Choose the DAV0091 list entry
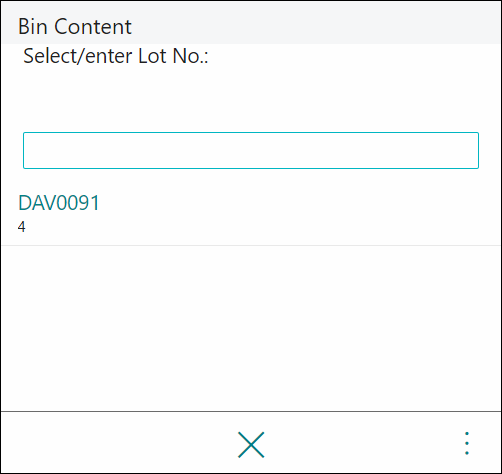Viewport: 502px width, 474px height. 251,213
